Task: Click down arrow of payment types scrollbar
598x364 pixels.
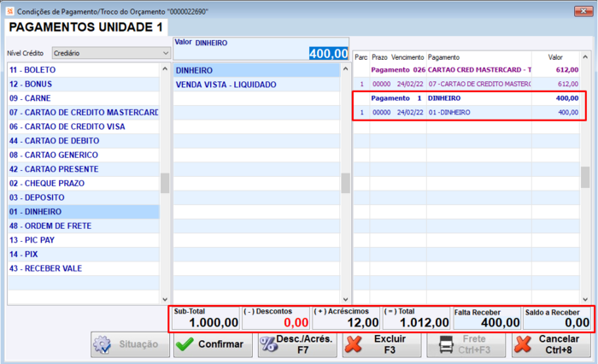Action: (165, 300)
